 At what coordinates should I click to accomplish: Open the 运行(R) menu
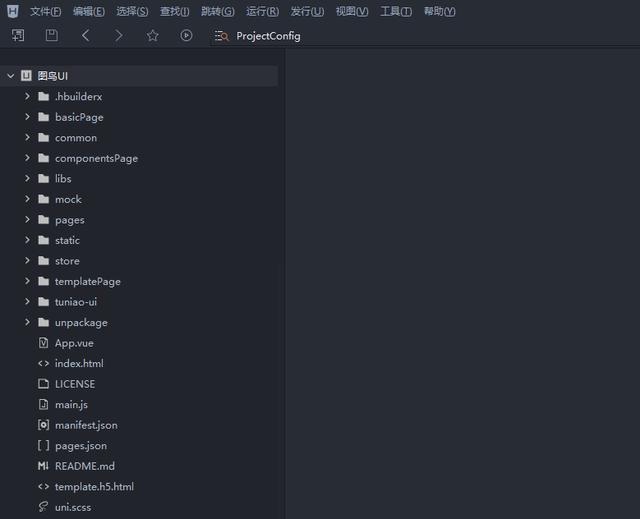[262, 11]
